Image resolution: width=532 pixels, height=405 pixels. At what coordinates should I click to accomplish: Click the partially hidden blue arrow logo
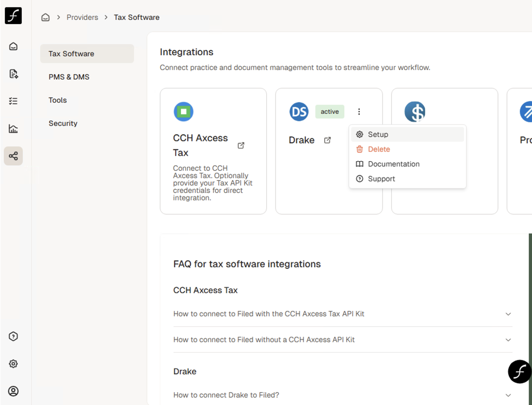[526, 112]
